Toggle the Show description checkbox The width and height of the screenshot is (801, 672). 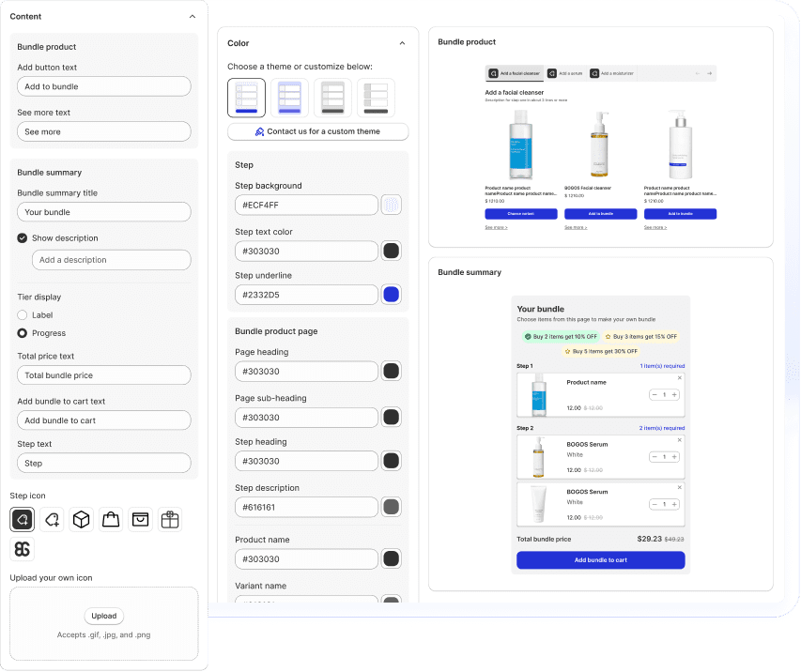pyautogui.click(x=23, y=238)
